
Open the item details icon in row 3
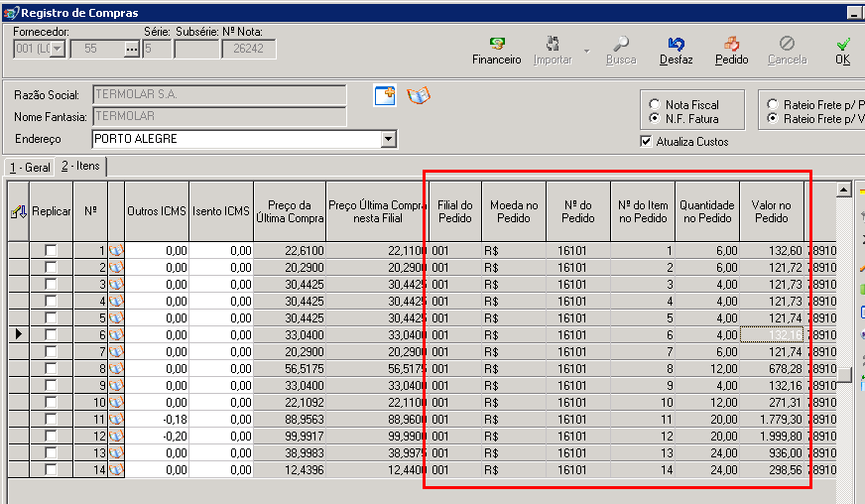tap(116, 285)
